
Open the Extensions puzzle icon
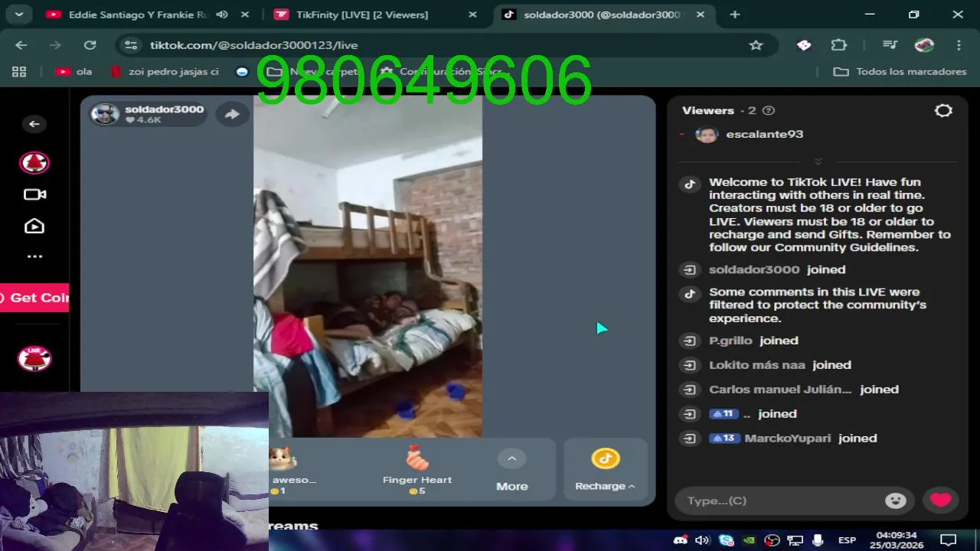coord(839,45)
